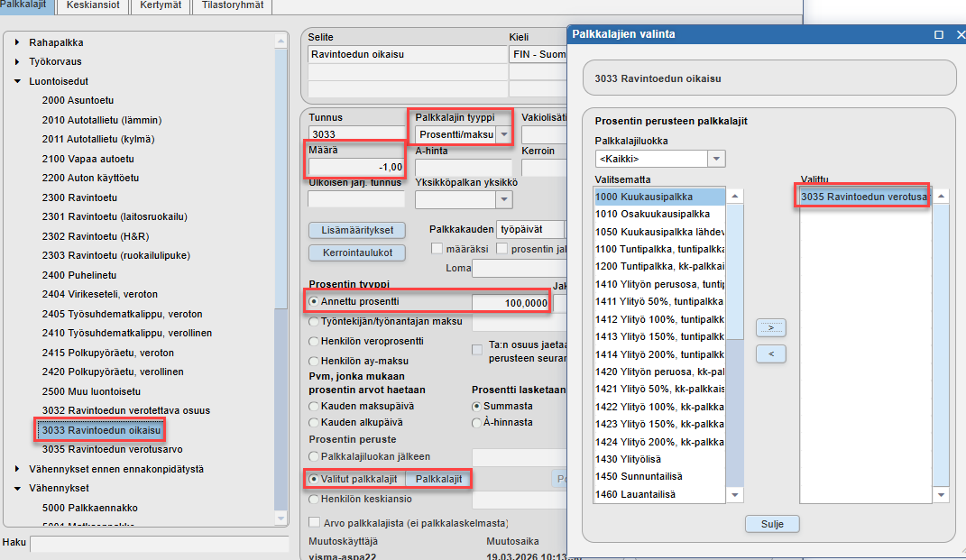The height and width of the screenshot is (560, 966).
Task: Move selected wage type right with > button
Action: click(770, 327)
